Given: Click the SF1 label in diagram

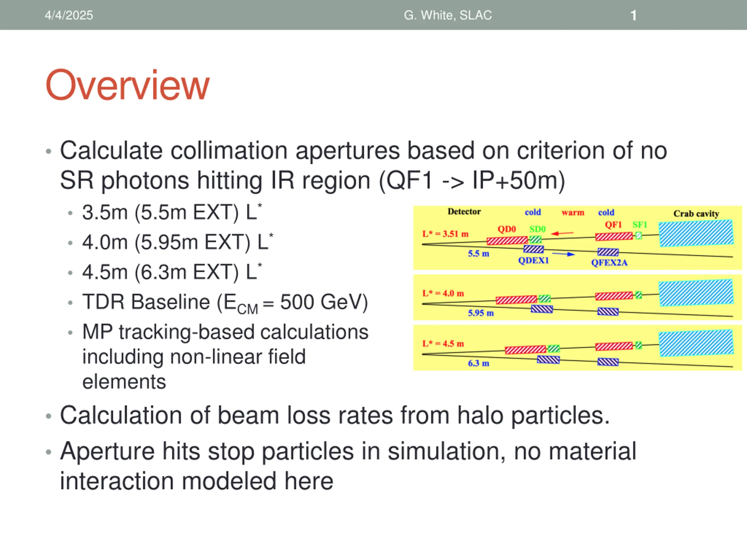Looking at the screenshot, I should click(640, 225).
